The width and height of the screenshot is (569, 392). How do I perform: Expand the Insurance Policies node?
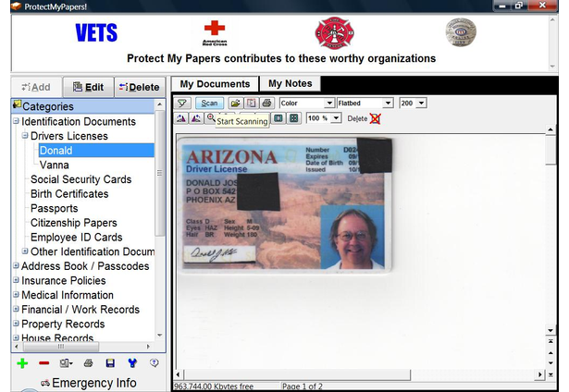click(16, 280)
